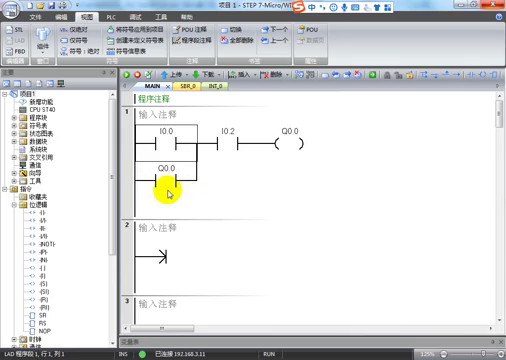This screenshot has width=506, height=360.
Task: Open the Insert dropdown arrow
Action: point(255,75)
